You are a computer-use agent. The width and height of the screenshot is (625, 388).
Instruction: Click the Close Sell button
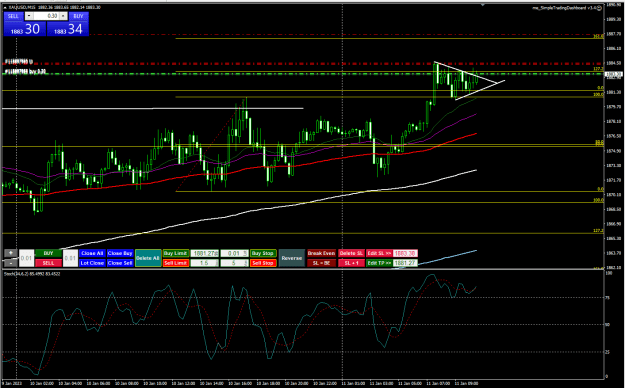coord(120,263)
